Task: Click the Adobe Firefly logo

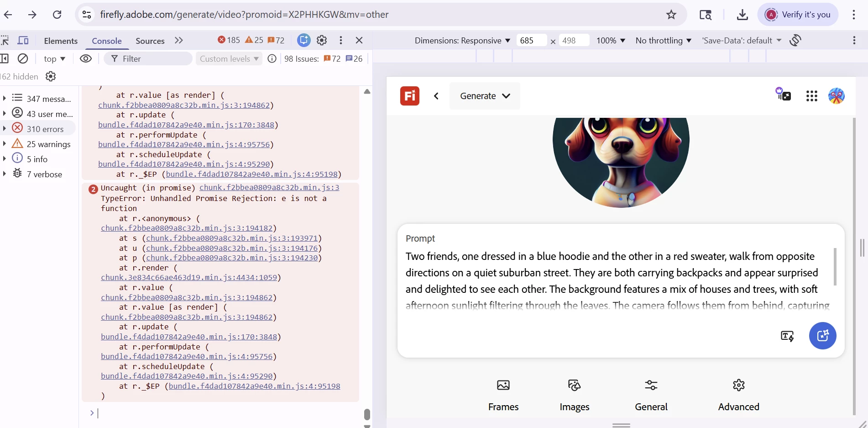Action: click(410, 96)
